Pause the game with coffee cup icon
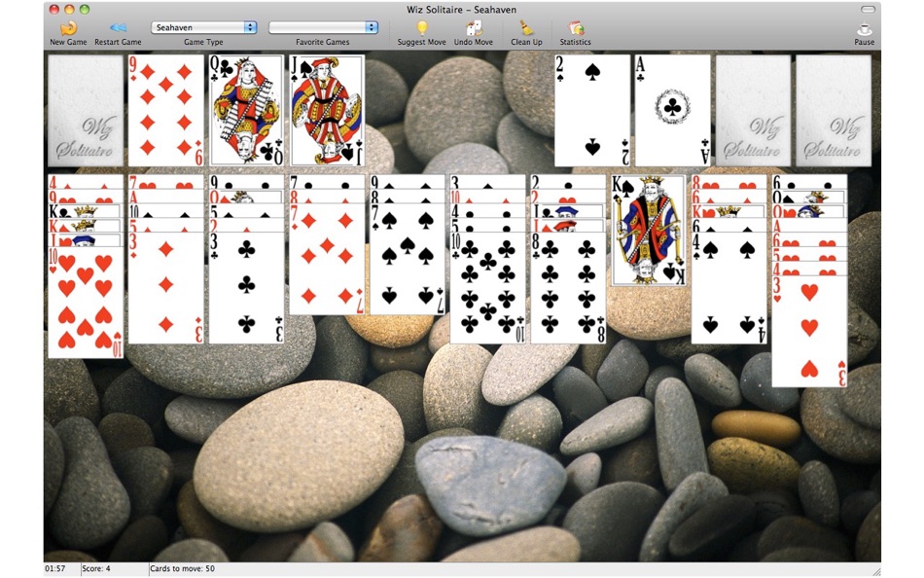This screenshot has width=924, height=578. pos(864,29)
